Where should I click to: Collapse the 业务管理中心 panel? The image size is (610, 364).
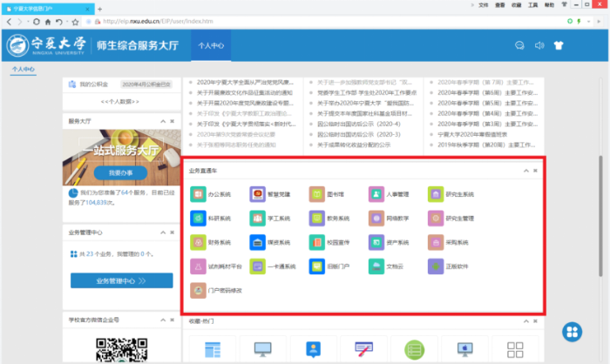(162, 233)
